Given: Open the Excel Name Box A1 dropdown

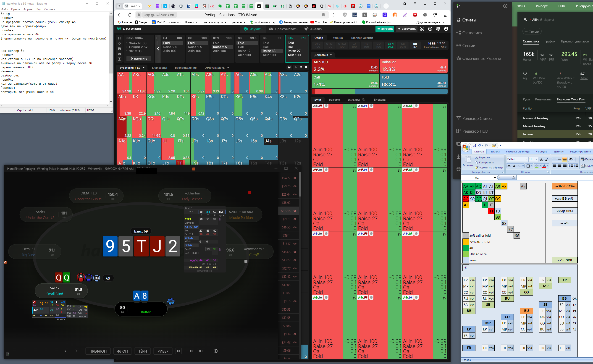Looking at the screenshot, I should coord(495,178).
